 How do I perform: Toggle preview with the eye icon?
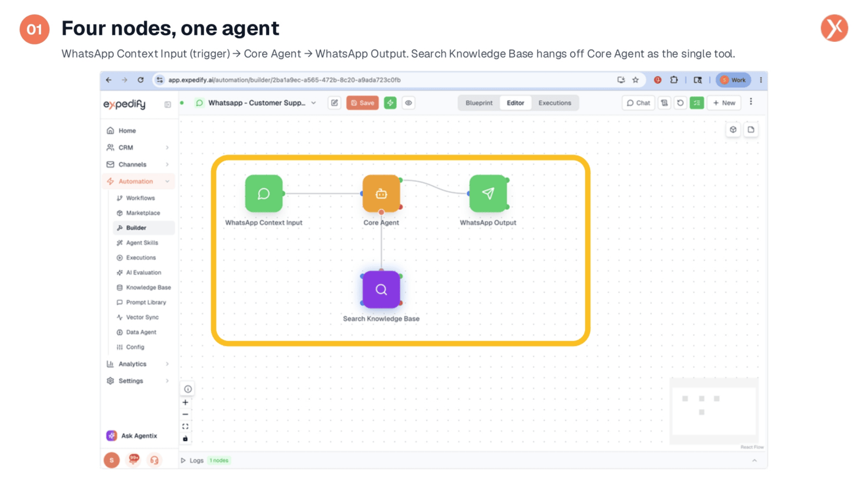point(409,102)
